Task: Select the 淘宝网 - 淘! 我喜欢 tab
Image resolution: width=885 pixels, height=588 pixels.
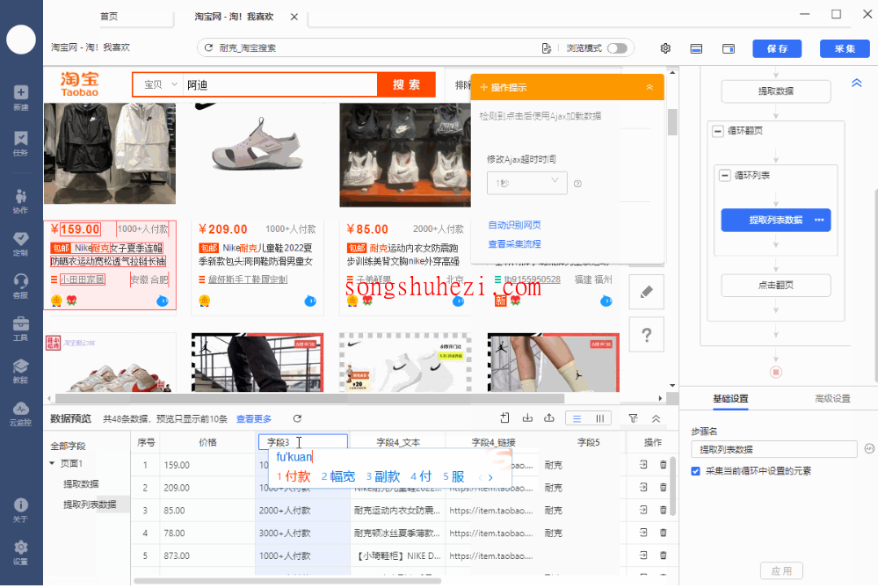Action: 234,17
